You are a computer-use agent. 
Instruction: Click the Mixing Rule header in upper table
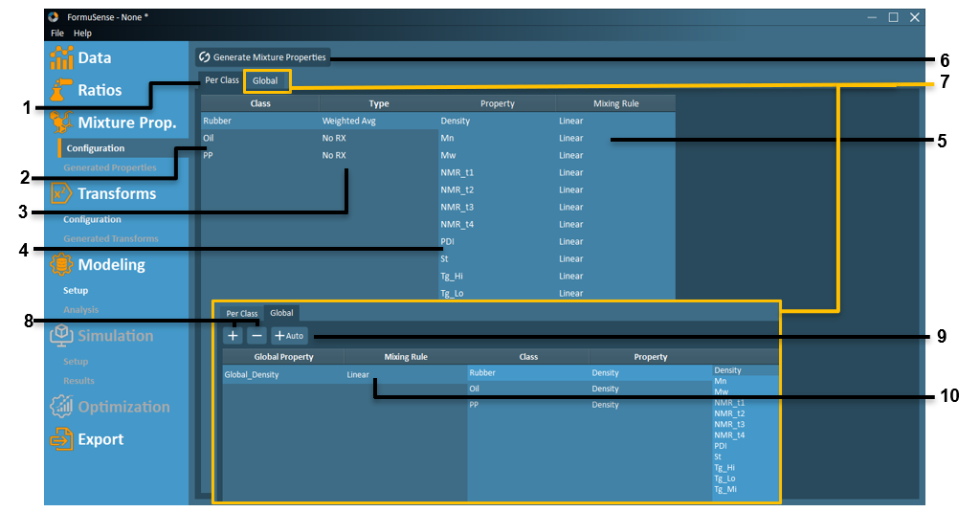coord(615,103)
